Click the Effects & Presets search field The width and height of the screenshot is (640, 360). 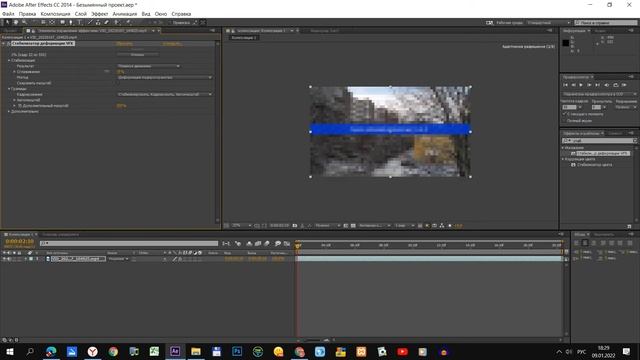(x=599, y=140)
